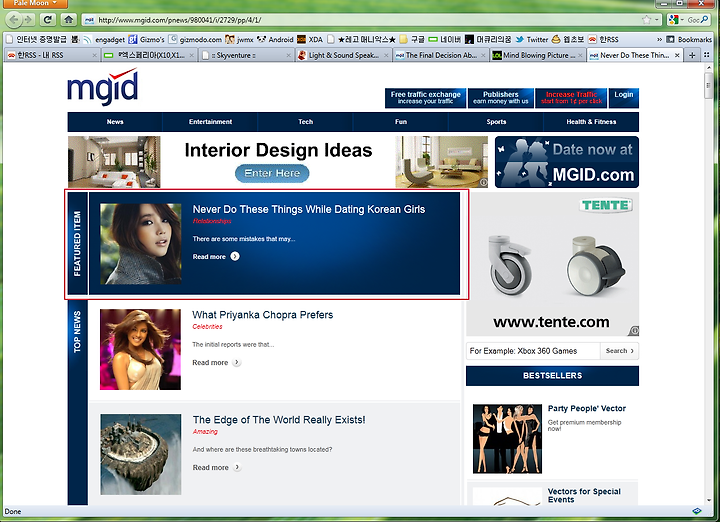The width and height of the screenshot is (720, 522).
Task: Click the Party People vector thumbnail
Action: 507,439
